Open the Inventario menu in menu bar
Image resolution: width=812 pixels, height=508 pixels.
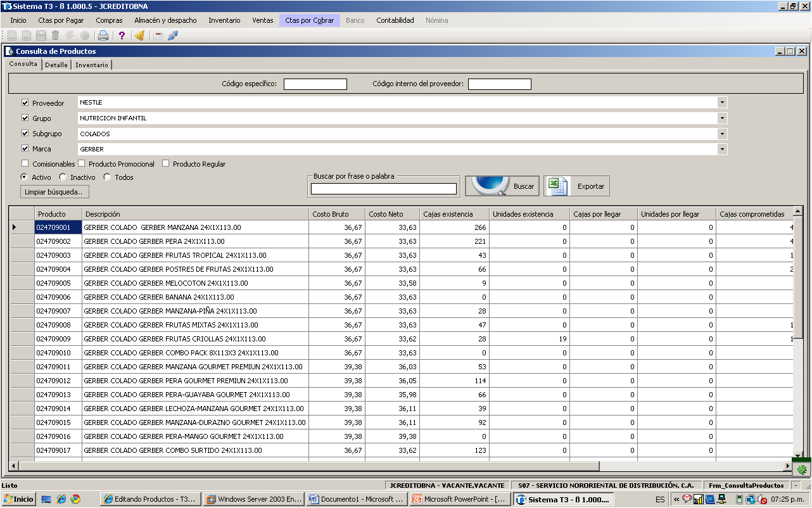click(224, 20)
